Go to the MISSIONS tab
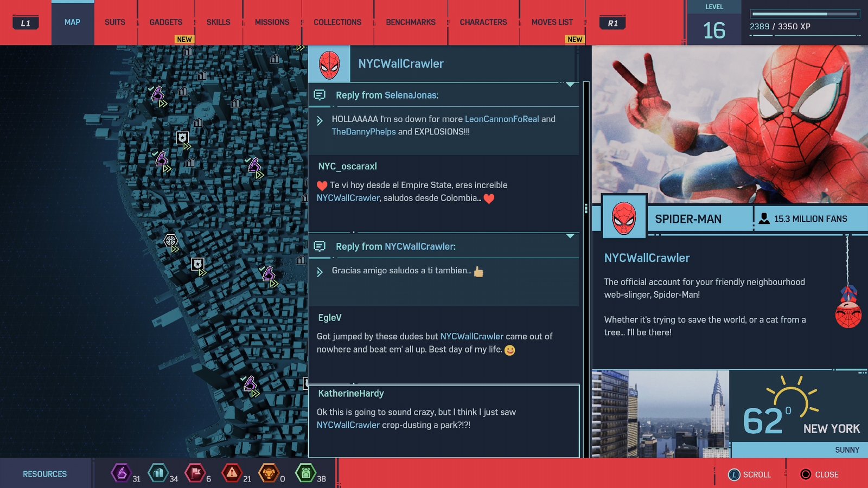 click(x=272, y=22)
